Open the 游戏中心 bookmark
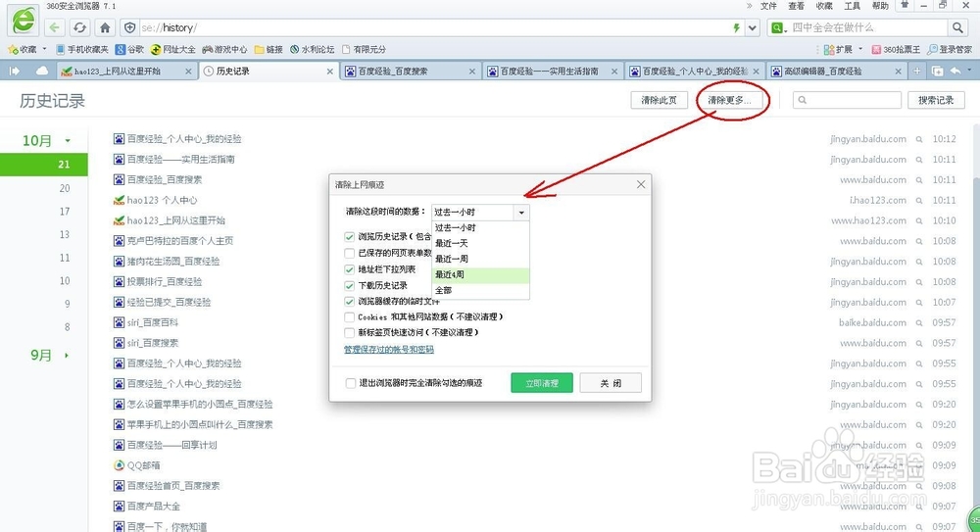This screenshot has height=532, width=980. 224,49
